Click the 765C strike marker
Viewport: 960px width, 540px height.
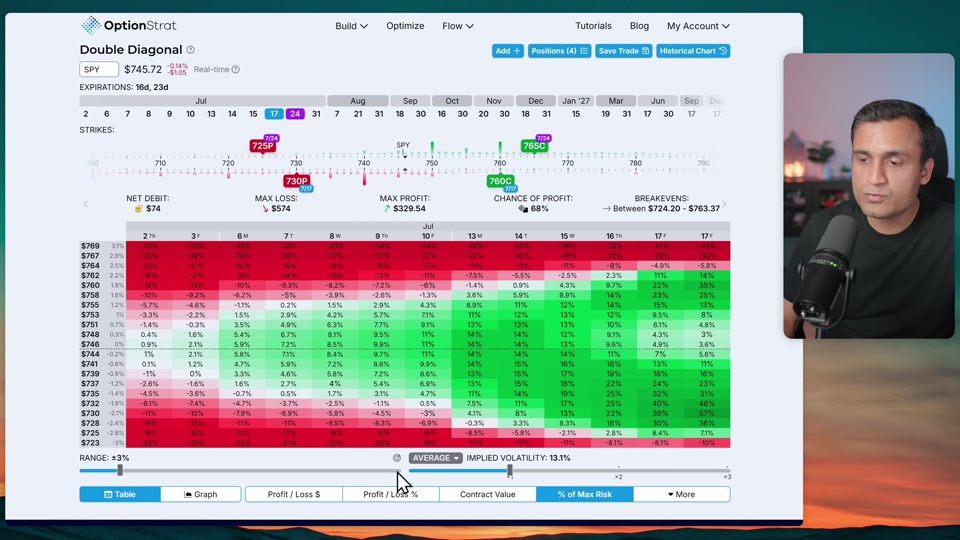click(x=534, y=146)
